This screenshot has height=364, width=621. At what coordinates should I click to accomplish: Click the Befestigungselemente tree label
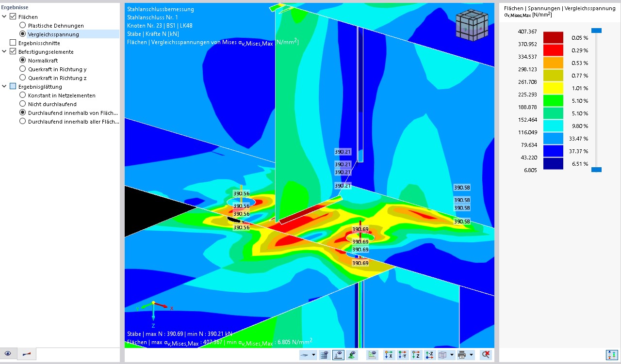46,52
